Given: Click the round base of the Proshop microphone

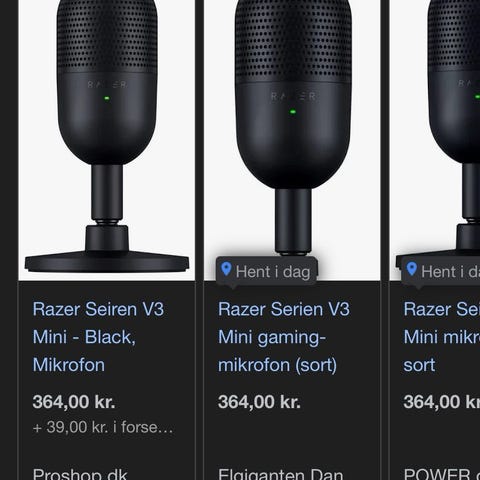Looking at the screenshot, I should click(107, 262).
